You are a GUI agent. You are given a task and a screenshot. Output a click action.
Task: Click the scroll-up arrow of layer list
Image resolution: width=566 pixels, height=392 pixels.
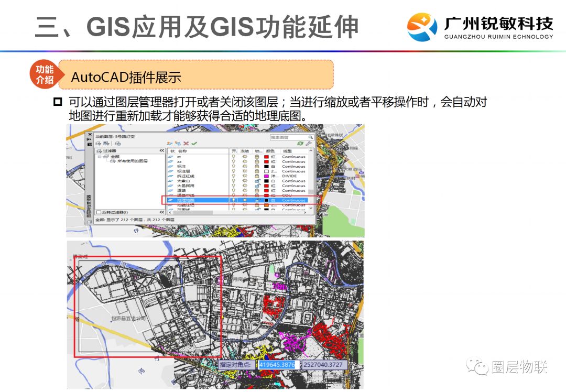click(311, 150)
